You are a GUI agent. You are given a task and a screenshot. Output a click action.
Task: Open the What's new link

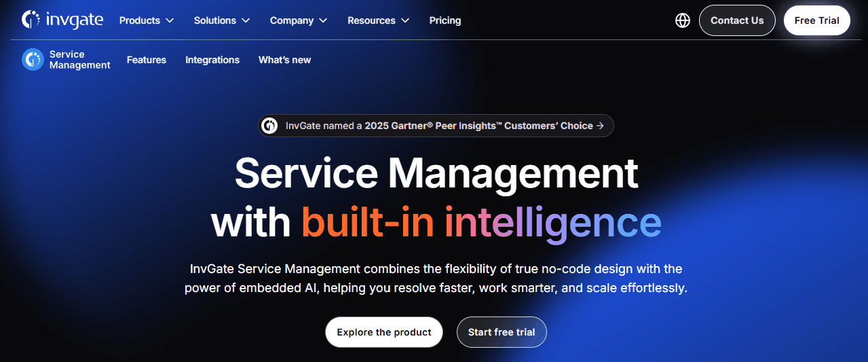[x=284, y=60]
